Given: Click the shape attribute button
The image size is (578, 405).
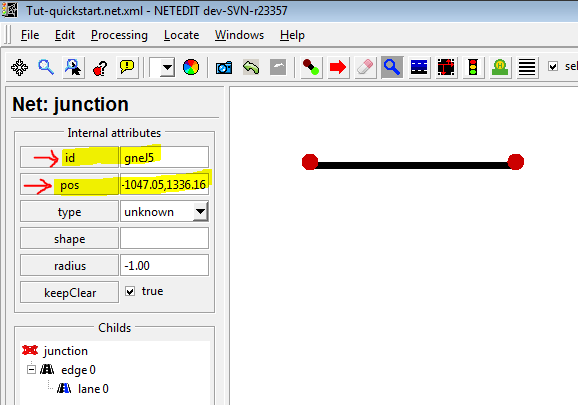Looking at the screenshot, I should pos(69,238).
